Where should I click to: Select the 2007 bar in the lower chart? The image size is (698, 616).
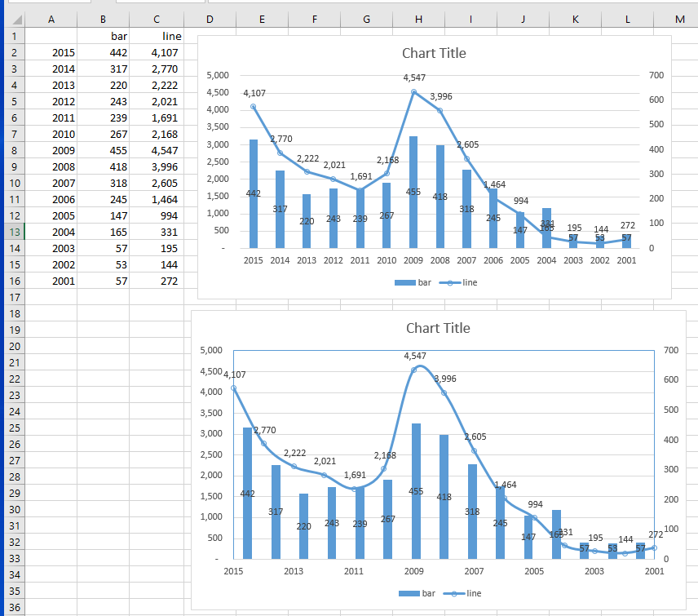pyautogui.click(x=472, y=512)
